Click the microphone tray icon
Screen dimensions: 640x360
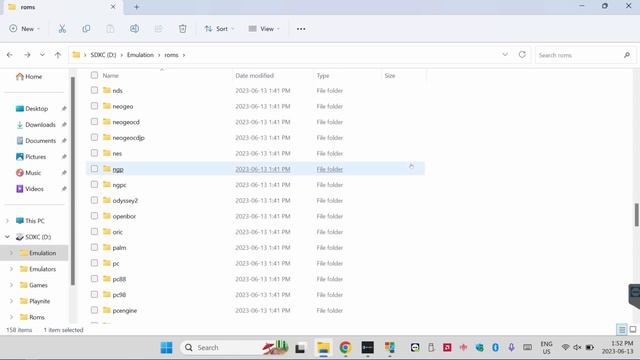(x=511, y=347)
